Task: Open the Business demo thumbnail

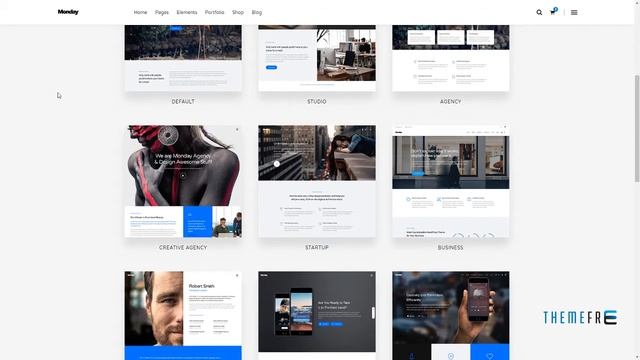Action: click(451, 181)
